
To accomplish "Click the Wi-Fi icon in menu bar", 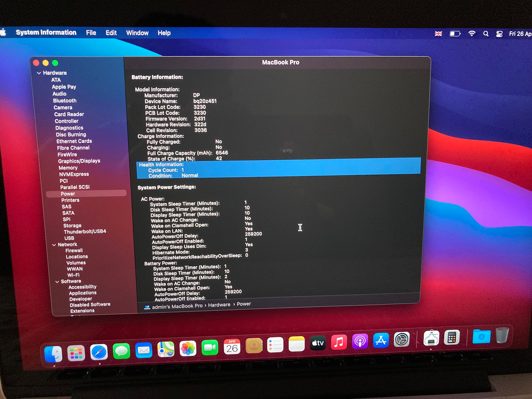I will point(472,33).
